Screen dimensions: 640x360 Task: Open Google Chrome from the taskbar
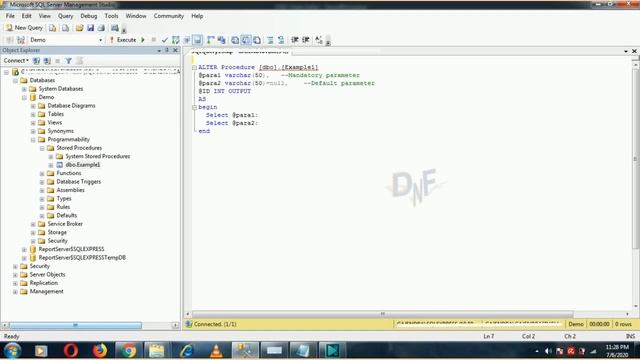(129, 351)
